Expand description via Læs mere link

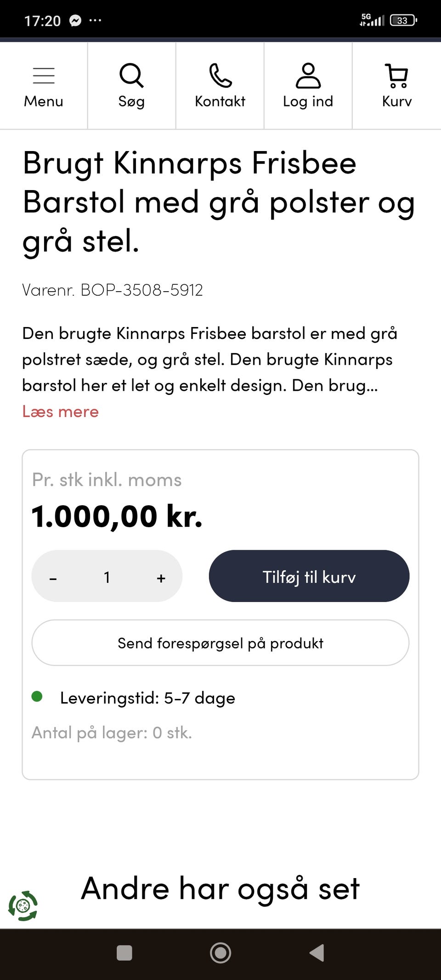pos(61,411)
